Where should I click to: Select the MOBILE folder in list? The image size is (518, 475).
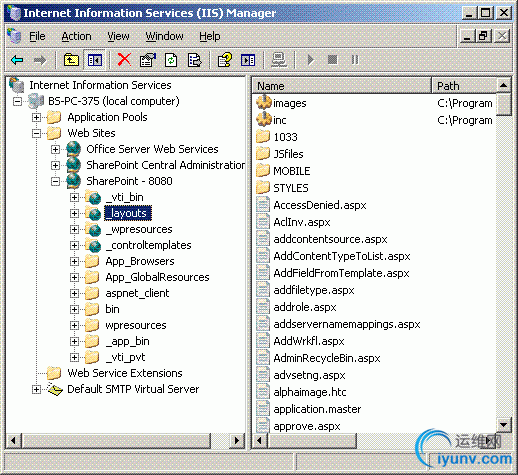[x=292, y=171]
